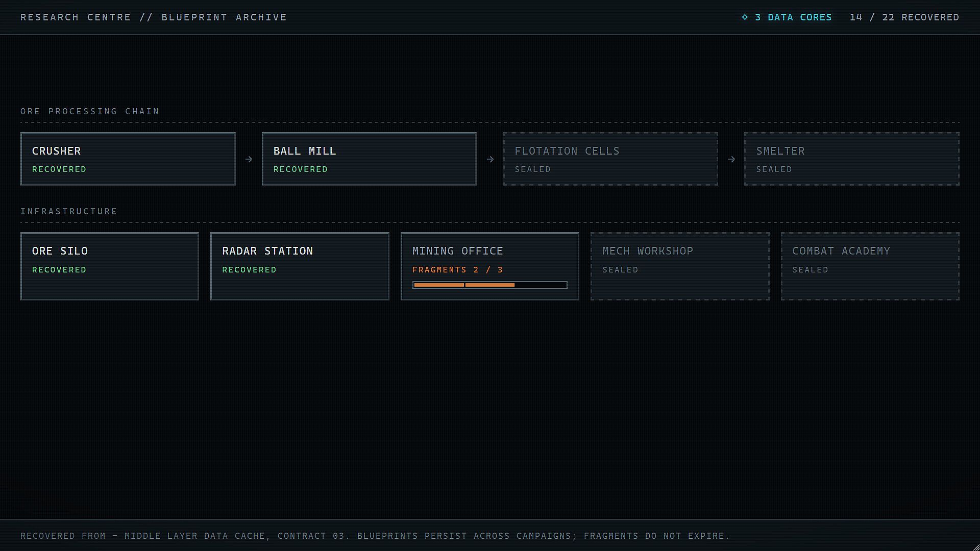Click the resize grip in the bottom corner
This screenshot has width=980, height=551.
[976, 547]
